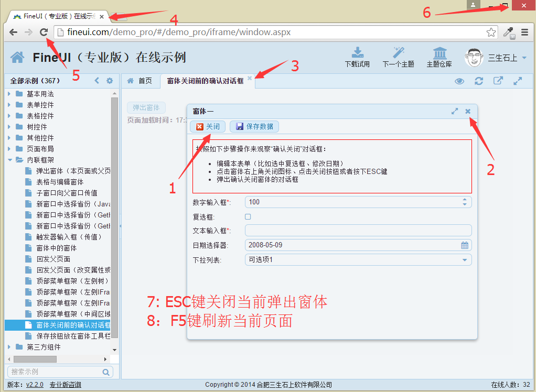Switch to the 首页 tab
The image size is (536, 392).
140,81
